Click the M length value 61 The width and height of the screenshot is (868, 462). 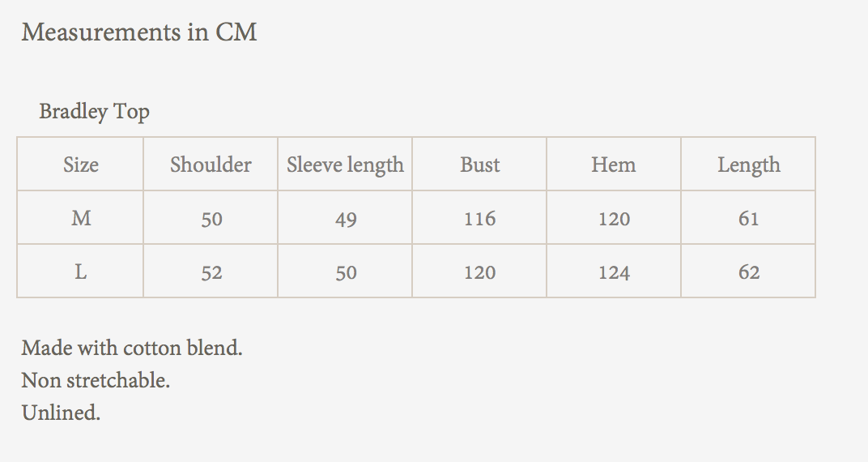click(x=748, y=219)
